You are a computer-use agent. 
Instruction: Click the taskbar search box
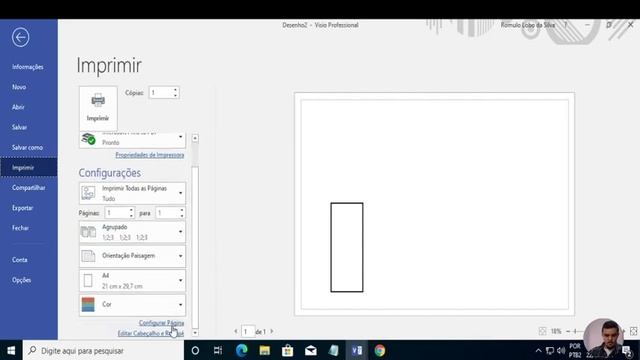[103, 351]
